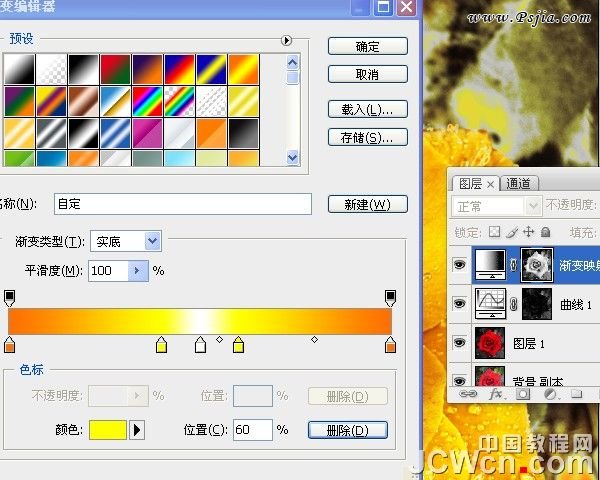Select the rainbow spectrum gradient preset
Screen dimensions: 600x480
(146, 100)
